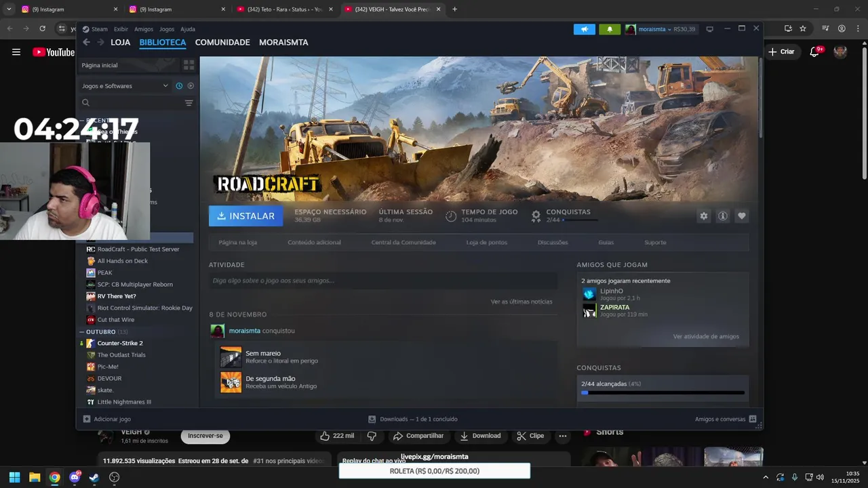
Task: Click the INSTALAR button for RoadCraft
Action: [246, 216]
